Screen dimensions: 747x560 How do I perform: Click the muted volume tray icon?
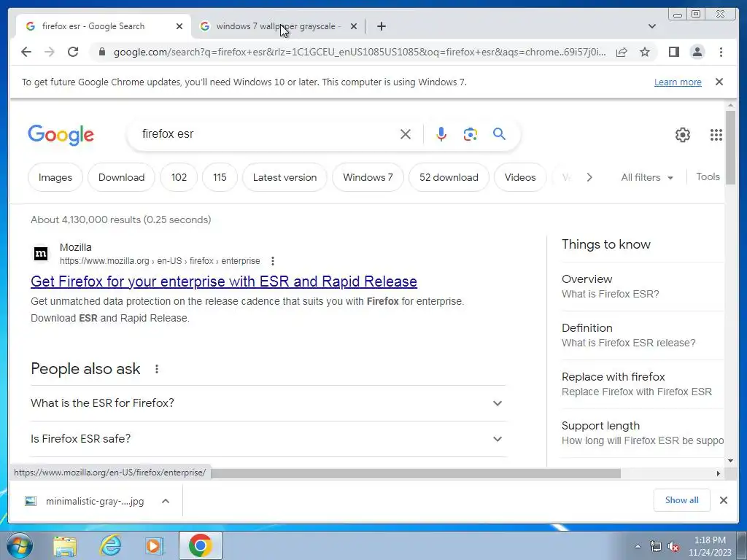click(673, 547)
